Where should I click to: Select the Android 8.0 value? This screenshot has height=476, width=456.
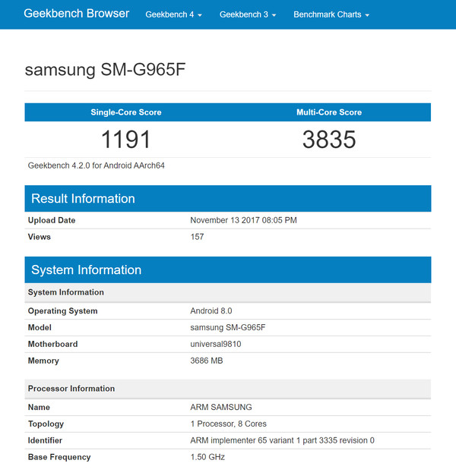(211, 311)
